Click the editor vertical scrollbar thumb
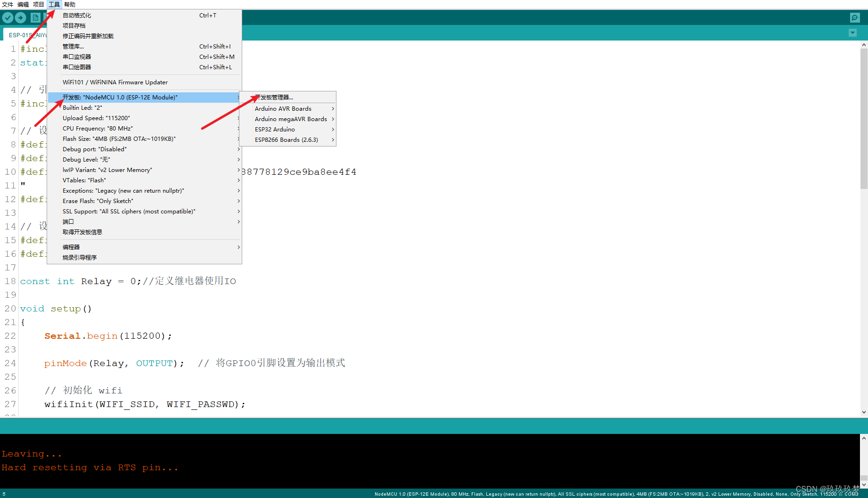The width and height of the screenshot is (868, 498). point(864,119)
